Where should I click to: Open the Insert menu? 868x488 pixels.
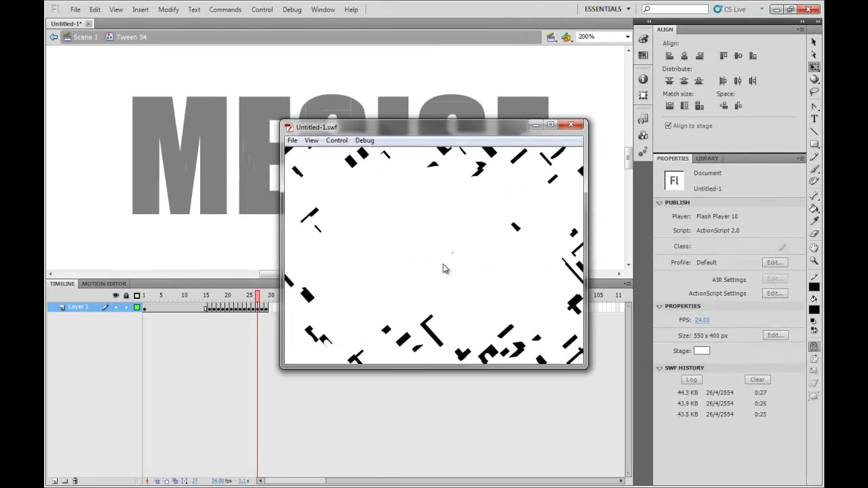click(140, 9)
